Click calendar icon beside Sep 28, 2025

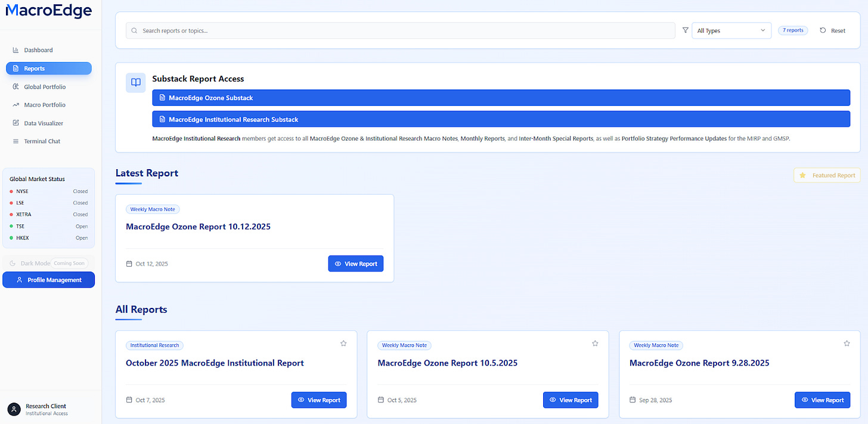click(x=633, y=400)
